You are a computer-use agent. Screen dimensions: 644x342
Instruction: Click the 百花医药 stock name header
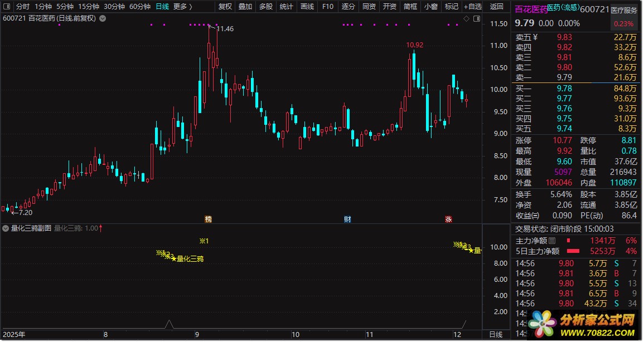click(x=531, y=9)
